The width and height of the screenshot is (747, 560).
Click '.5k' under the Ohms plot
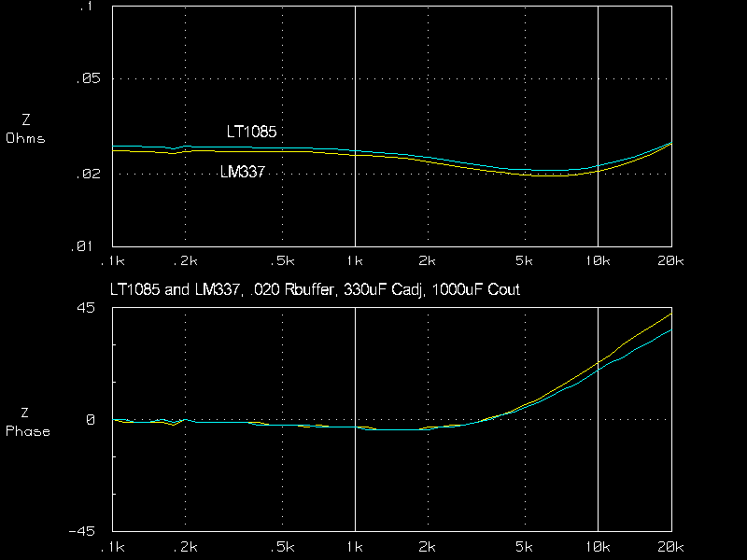coord(283,261)
